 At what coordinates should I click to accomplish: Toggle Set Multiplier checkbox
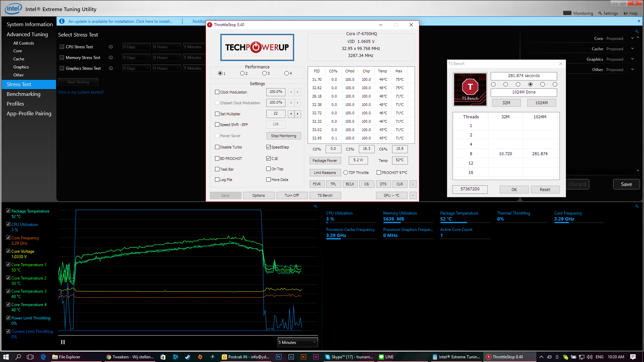(217, 114)
